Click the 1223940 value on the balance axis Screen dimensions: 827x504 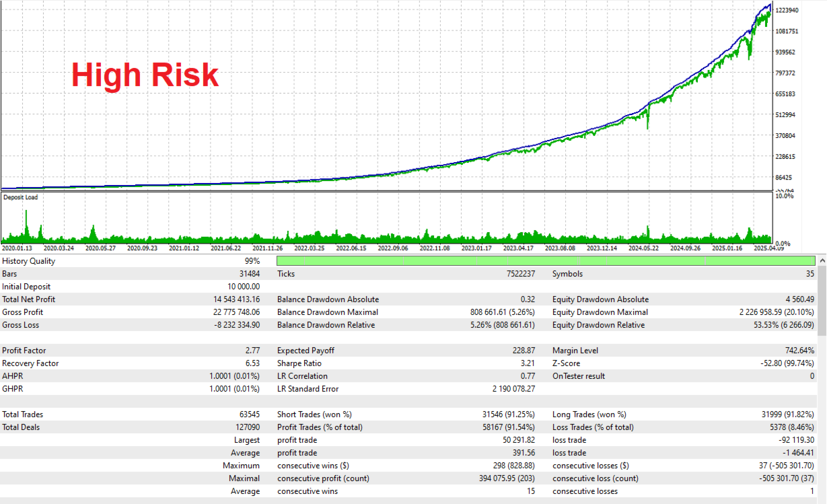point(787,10)
